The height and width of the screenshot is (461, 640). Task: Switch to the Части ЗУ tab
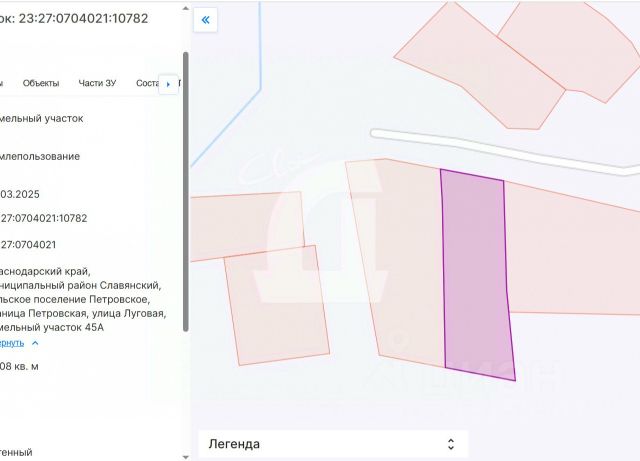[x=97, y=83]
